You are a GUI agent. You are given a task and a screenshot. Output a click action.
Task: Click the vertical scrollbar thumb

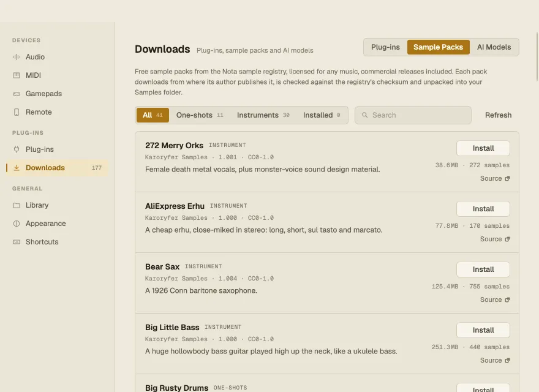click(x=537, y=57)
